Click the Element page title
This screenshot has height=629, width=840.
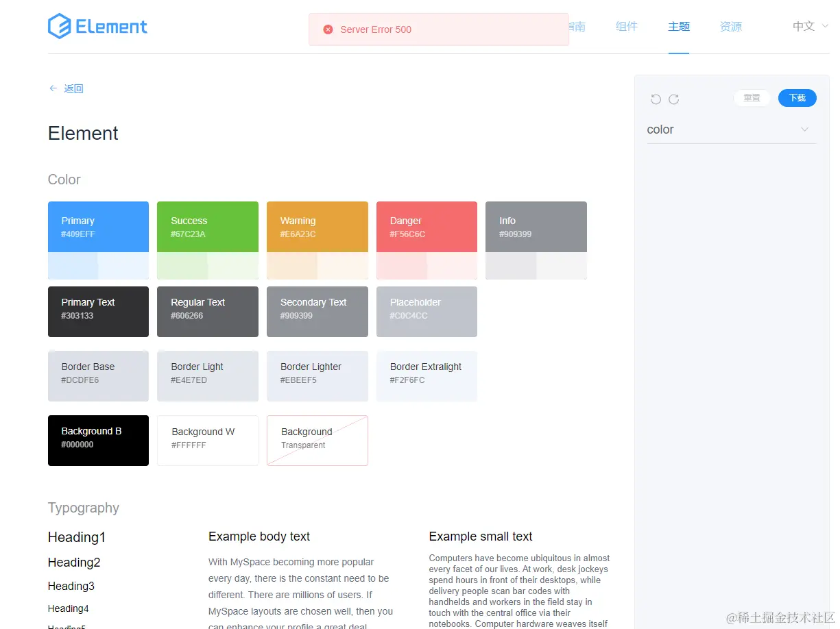(83, 133)
